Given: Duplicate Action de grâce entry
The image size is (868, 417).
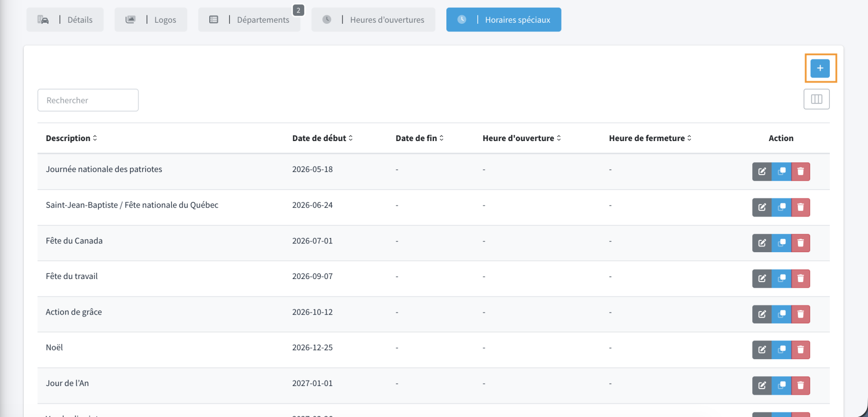Looking at the screenshot, I should pos(781,314).
